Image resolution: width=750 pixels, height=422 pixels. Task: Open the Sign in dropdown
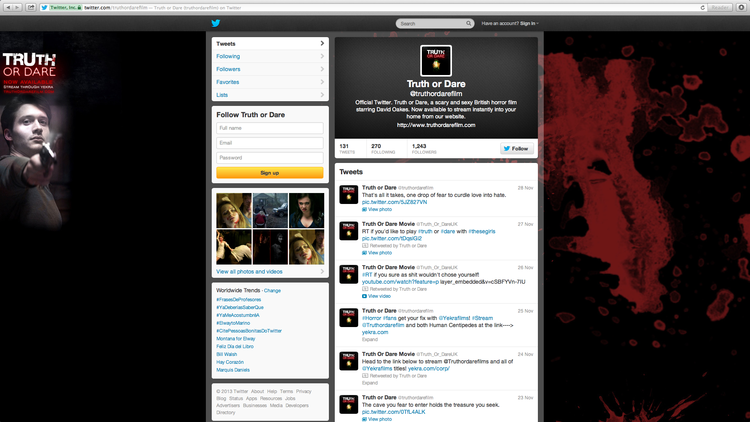[529, 23]
